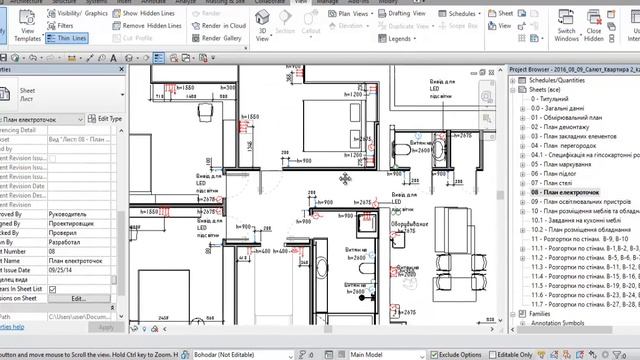Open Plan Views dropdown
The image size is (640, 360).
pyautogui.click(x=351, y=13)
